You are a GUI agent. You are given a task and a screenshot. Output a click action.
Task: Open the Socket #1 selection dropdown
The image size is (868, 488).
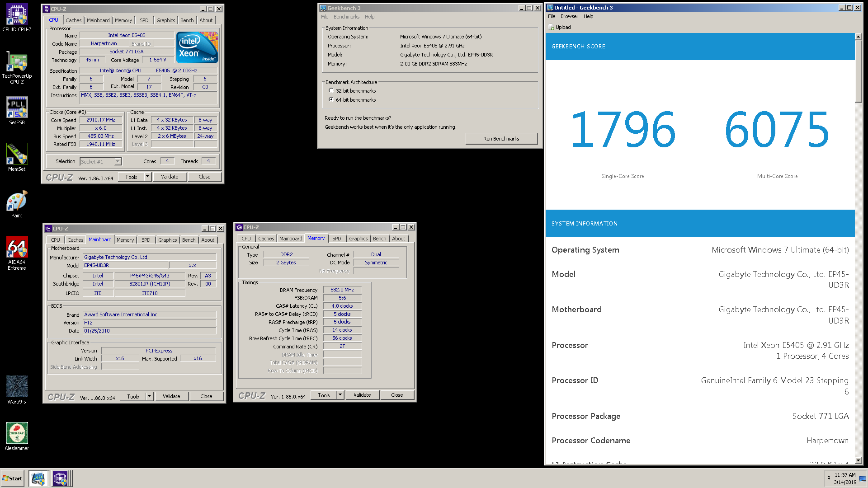click(118, 161)
